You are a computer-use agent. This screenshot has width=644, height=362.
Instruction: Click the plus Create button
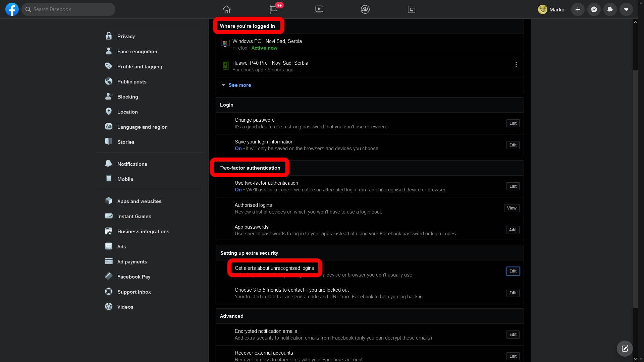tap(578, 9)
